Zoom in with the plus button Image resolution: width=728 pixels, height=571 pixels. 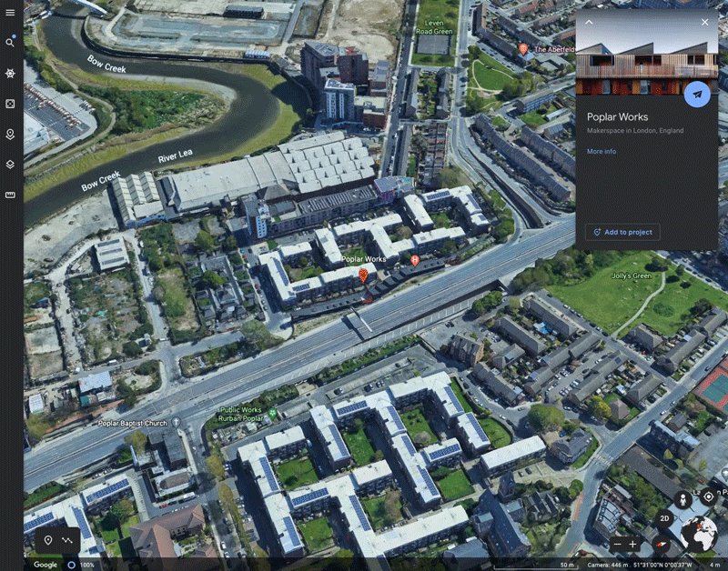coord(632,544)
